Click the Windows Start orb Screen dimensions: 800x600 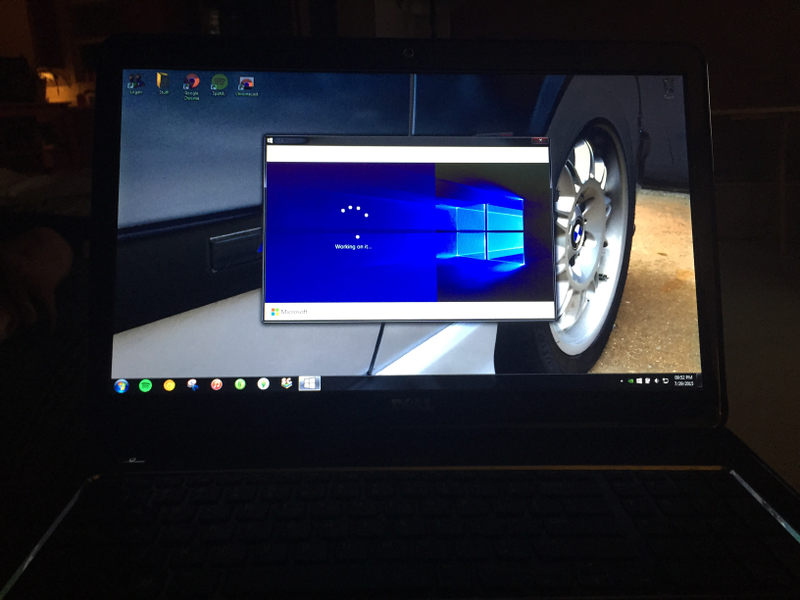121,386
